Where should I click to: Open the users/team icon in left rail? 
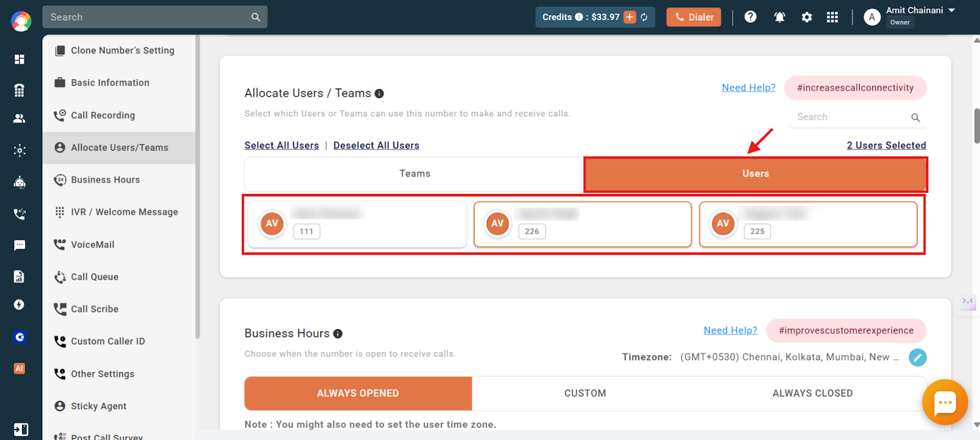pos(20,118)
